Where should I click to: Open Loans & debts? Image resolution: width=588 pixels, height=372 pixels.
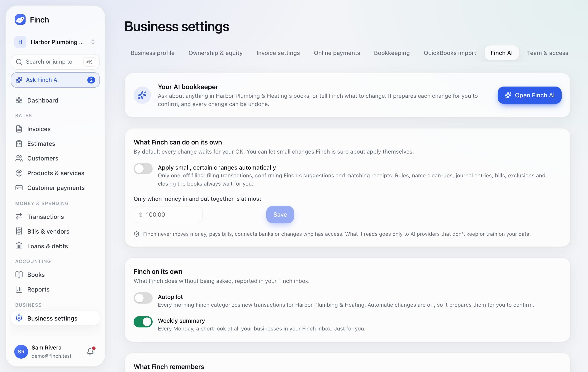(x=55, y=246)
